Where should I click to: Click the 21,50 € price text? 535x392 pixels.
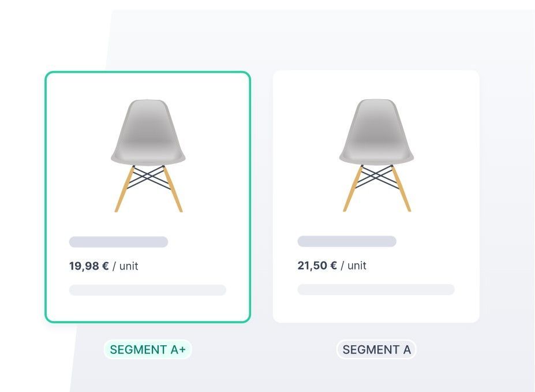click(317, 266)
